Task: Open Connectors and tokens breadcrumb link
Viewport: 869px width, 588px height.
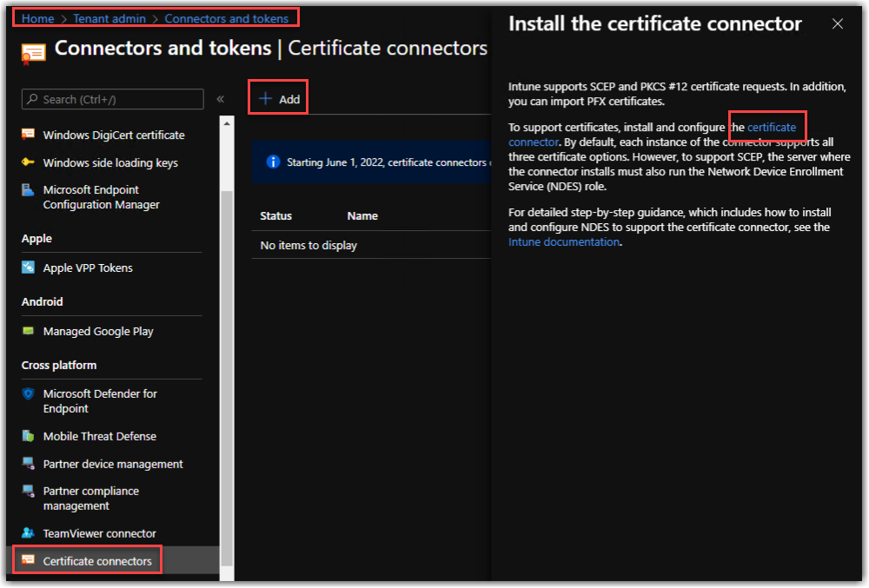Action: (226, 18)
